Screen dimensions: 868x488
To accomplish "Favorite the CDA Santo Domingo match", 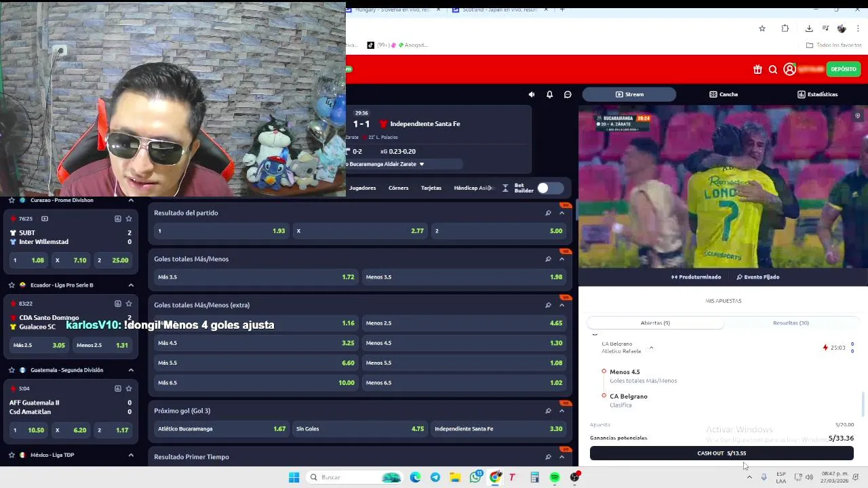I will tap(129, 304).
